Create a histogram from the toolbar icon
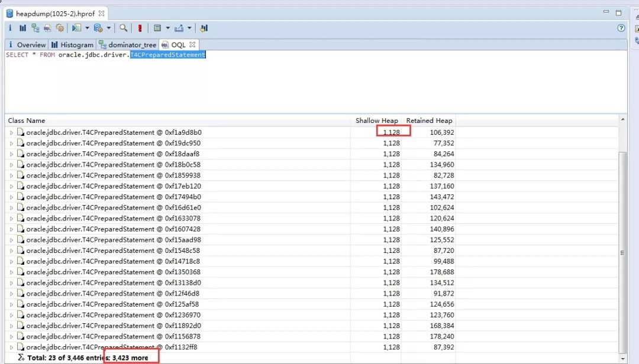Screen dimensions: 639x364 point(23,28)
